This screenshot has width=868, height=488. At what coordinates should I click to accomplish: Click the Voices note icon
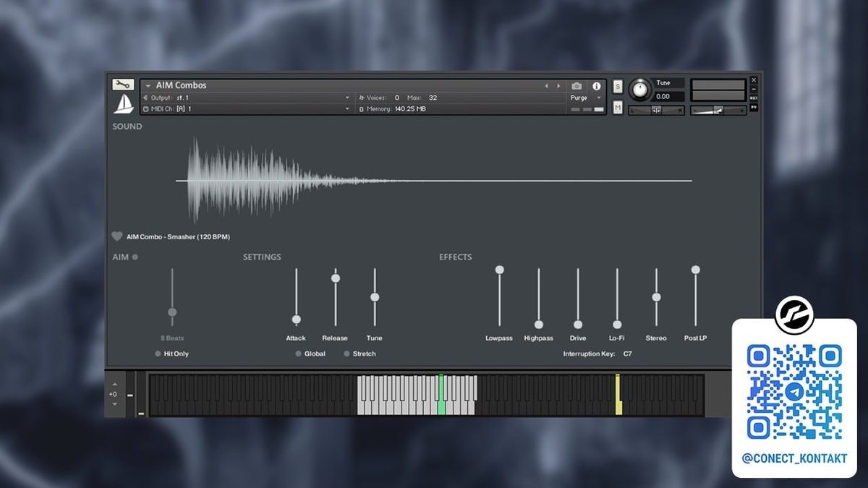tap(362, 98)
